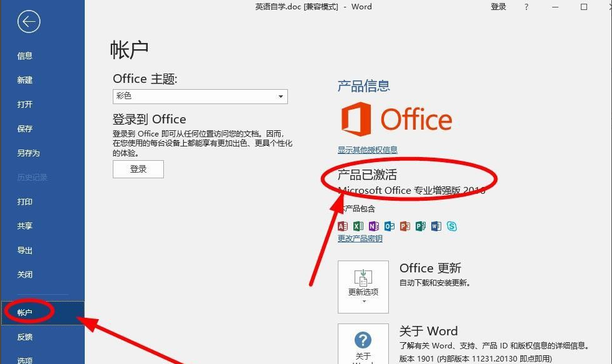Click the OneNote app icon
The width and height of the screenshot is (612, 364).
tap(373, 226)
